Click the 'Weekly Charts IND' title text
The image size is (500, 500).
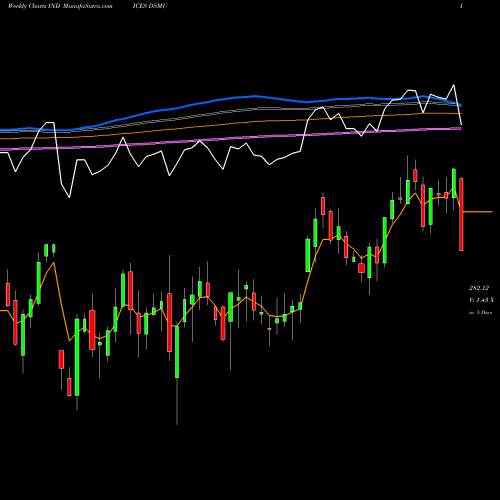point(34,6)
